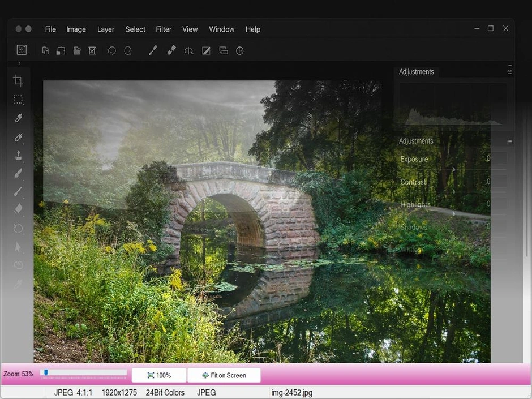Viewport: 532px width, 399px height.
Task: Select the Paint Bucket fill tool
Action: [x=18, y=155]
